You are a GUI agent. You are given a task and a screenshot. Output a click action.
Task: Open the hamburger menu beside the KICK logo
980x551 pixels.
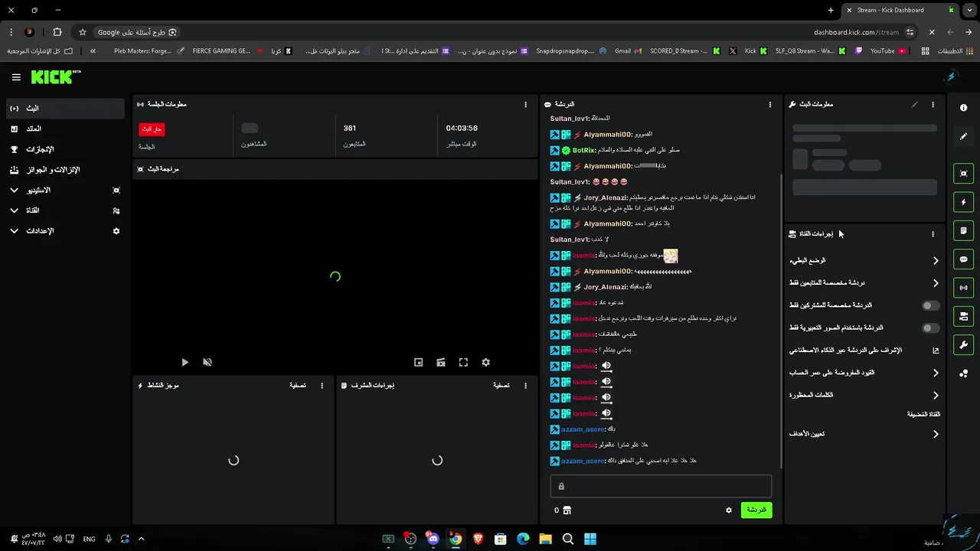[16, 77]
